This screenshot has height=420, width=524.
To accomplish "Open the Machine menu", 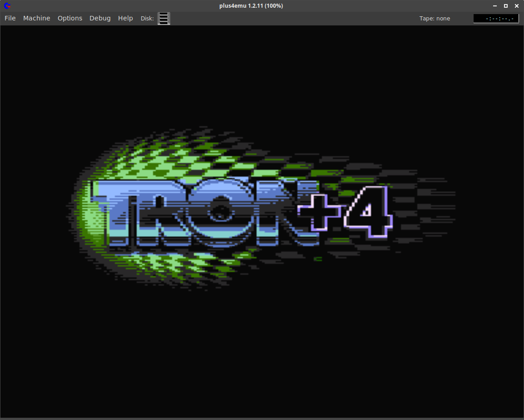I will (x=37, y=18).
